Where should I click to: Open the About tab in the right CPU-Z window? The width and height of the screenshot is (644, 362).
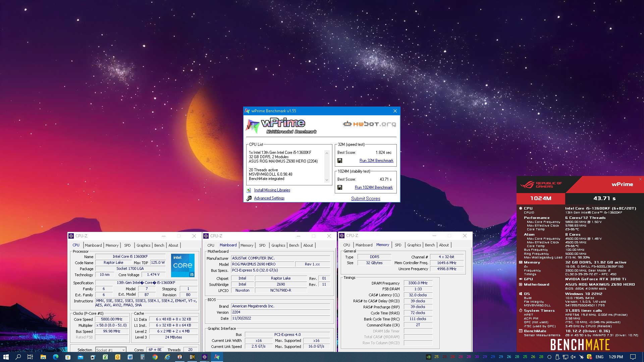(444, 245)
